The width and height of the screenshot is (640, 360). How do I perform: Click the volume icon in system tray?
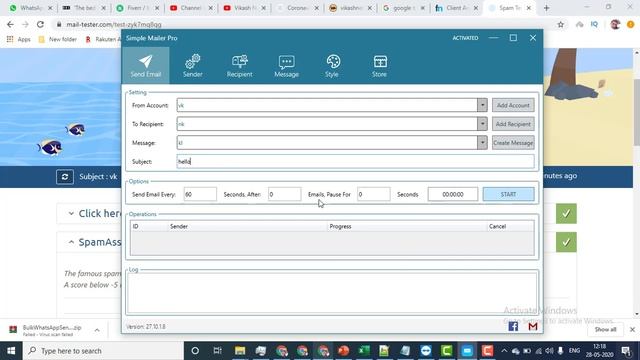549,351
